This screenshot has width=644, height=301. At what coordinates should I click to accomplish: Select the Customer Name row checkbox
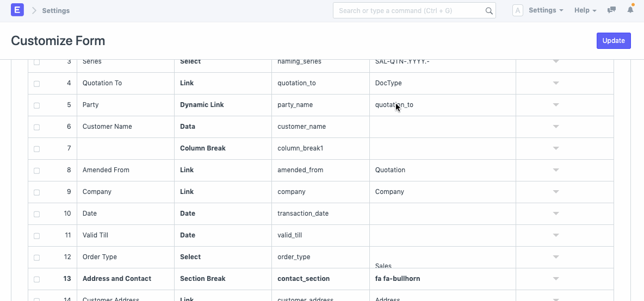[37, 127]
